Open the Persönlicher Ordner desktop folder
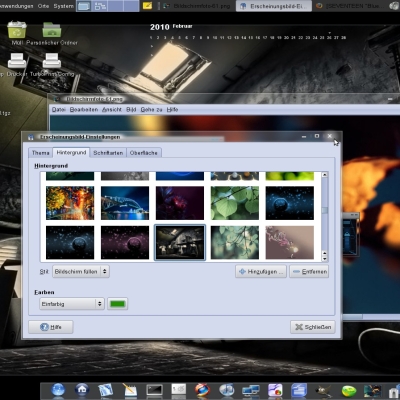 point(52,30)
